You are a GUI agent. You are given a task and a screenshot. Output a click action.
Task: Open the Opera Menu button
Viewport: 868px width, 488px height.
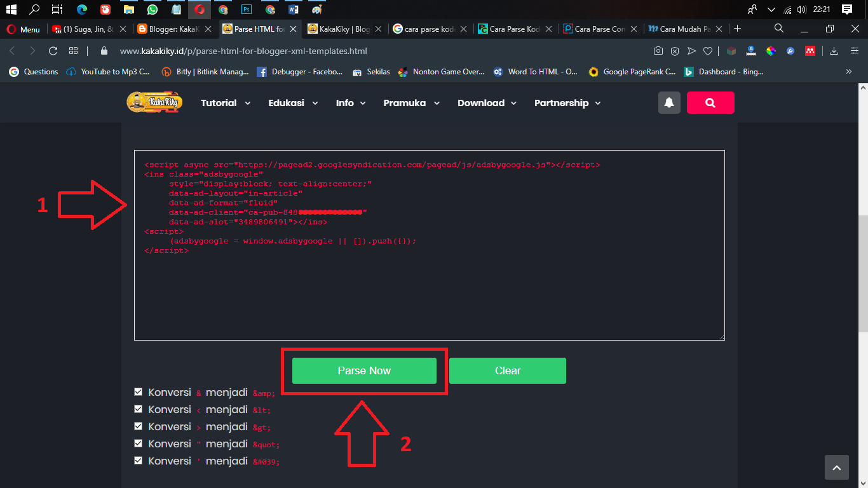(23, 29)
